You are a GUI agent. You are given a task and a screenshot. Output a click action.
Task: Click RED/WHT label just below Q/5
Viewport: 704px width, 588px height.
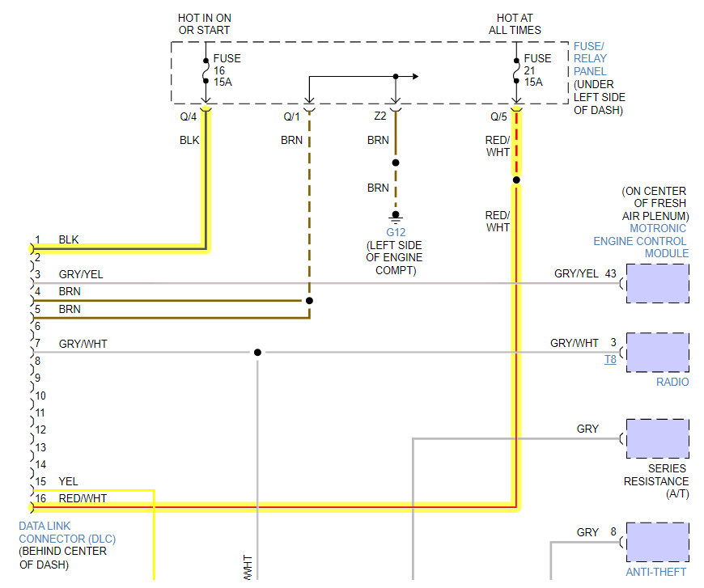498,146
